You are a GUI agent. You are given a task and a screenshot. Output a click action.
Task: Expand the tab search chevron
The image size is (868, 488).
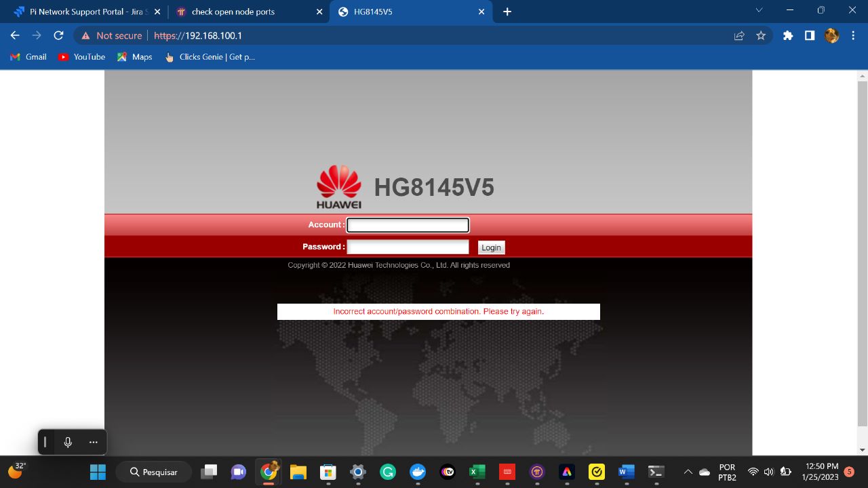tap(759, 10)
